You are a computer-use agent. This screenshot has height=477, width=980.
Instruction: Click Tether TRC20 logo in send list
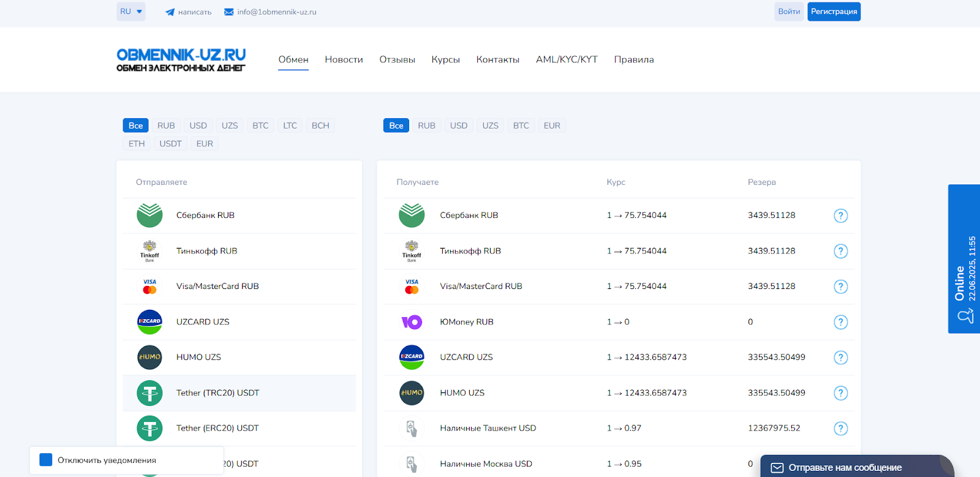[149, 393]
